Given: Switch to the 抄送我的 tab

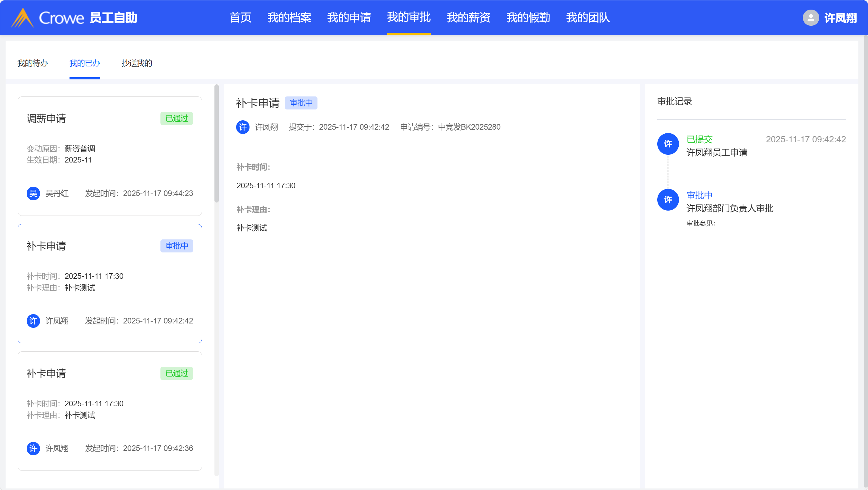Looking at the screenshot, I should pos(137,63).
